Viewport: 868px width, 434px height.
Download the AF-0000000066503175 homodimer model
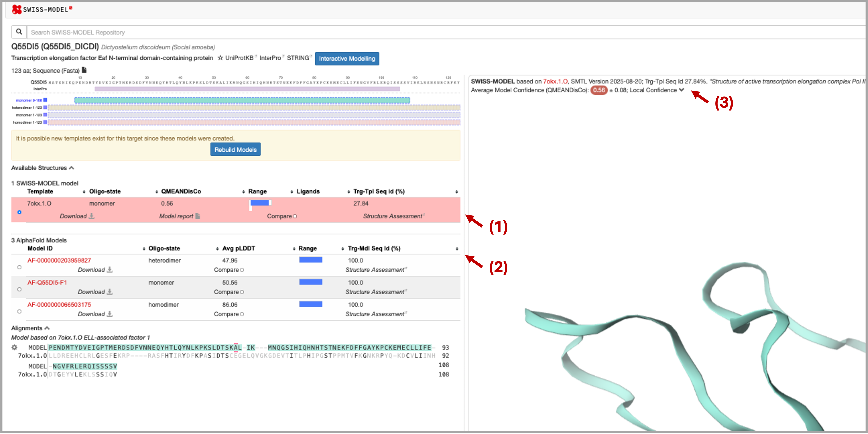click(x=95, y=314)
